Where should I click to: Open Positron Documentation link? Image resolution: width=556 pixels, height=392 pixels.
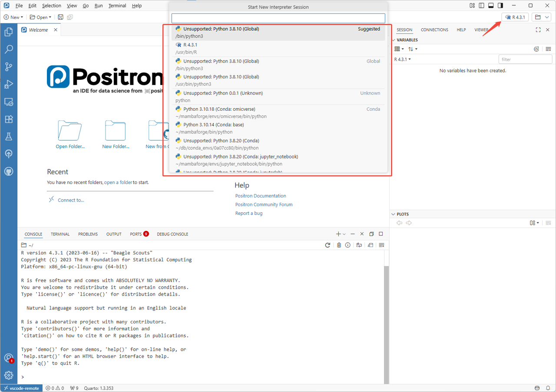(260, 195)
